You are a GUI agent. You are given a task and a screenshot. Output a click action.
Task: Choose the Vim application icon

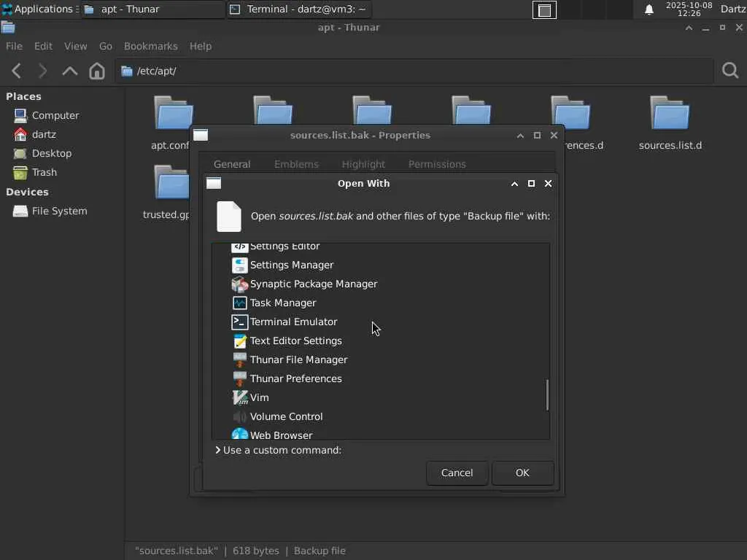239,397
